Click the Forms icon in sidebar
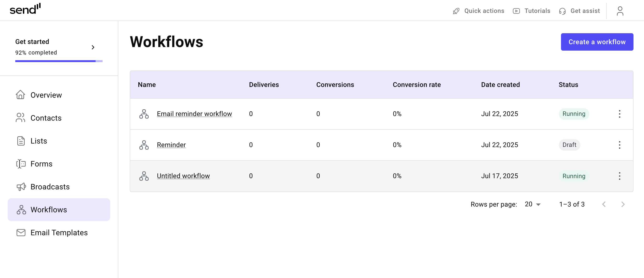The height and width of the screenshot is (278, 644). (21, 164)
